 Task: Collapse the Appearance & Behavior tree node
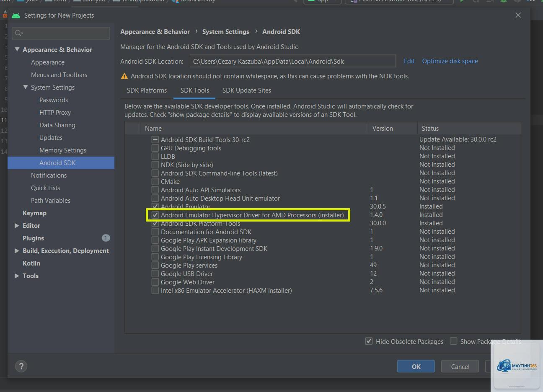pyautogui.click(x=17, y=49)
